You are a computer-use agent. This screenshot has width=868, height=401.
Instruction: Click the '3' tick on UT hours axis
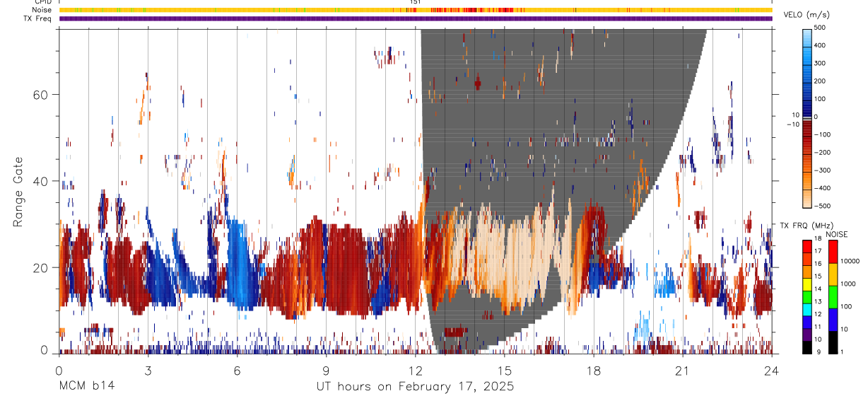(148, 370)
